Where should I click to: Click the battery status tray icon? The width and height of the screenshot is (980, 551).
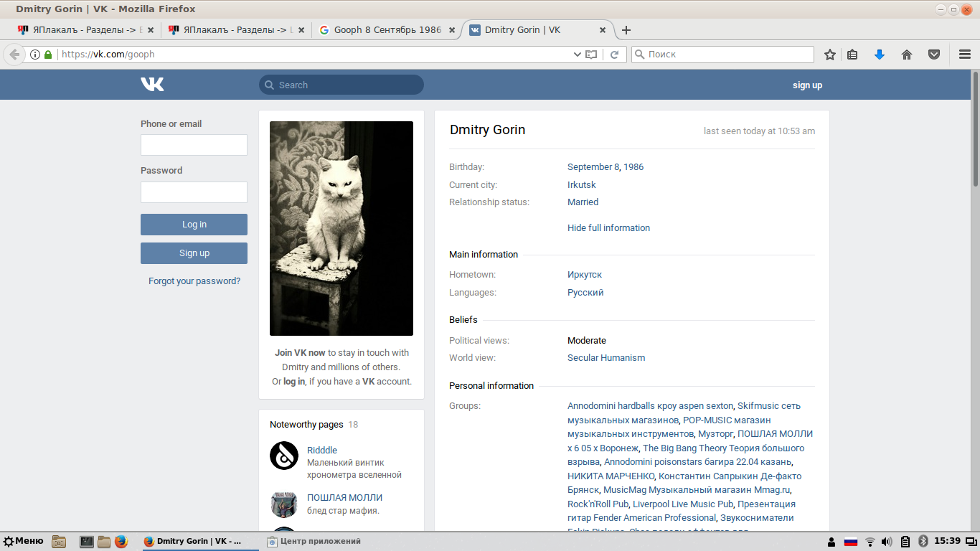905,542
